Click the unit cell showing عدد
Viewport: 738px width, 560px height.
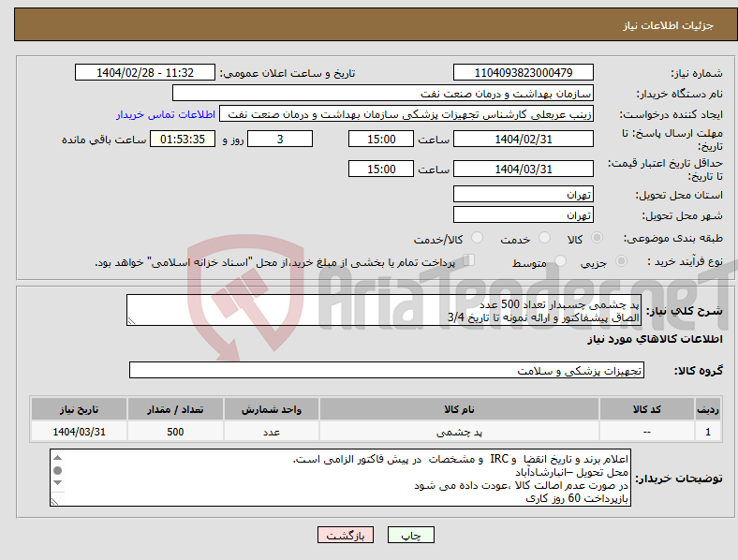click(x=272, y=432)
